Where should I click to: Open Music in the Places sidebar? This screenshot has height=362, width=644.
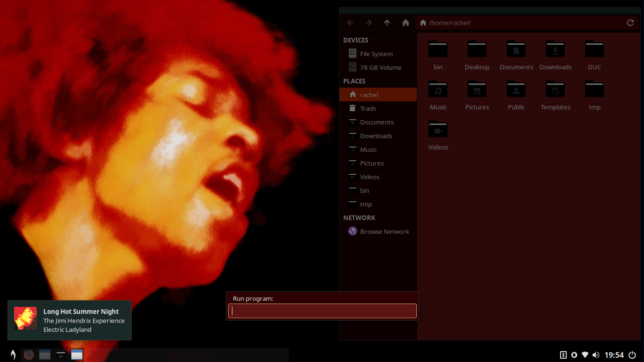(378, 149)
